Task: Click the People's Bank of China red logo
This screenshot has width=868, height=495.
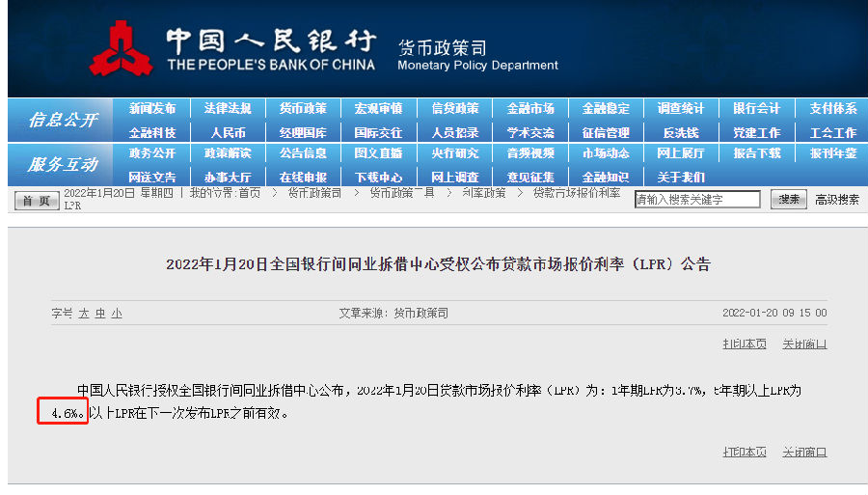Action: coord(121,48)
